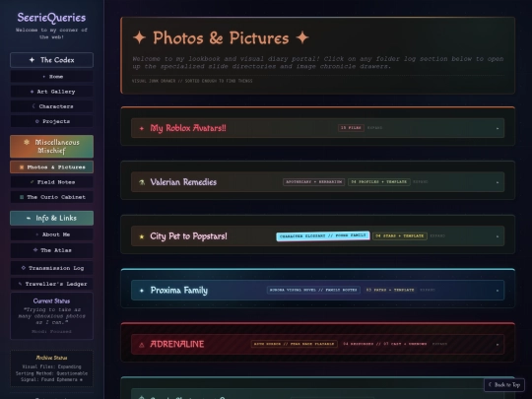Click the yellow star icon beside City Pet to Popstars
This screenshot has height=399, width=532.
point(142,236)
